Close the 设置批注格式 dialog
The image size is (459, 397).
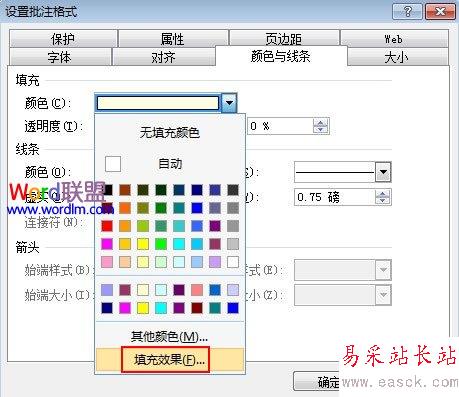(x=440, y=12)
